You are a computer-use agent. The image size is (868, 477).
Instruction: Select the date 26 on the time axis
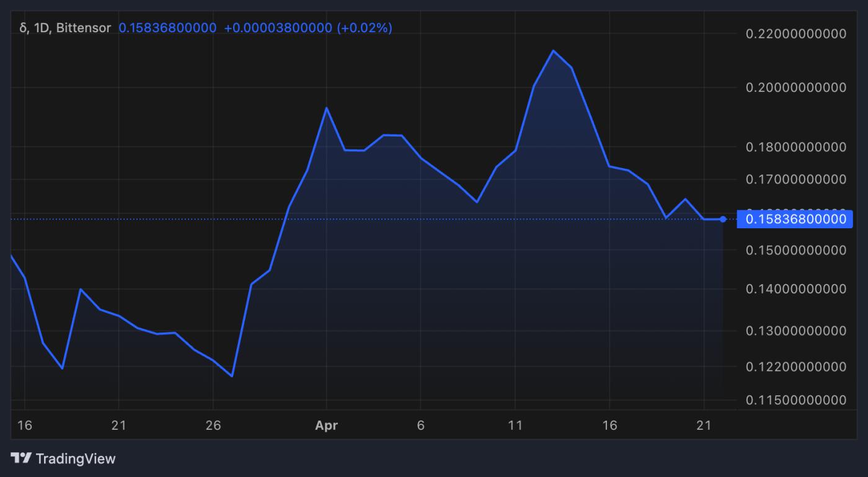(x=213, y=426)
